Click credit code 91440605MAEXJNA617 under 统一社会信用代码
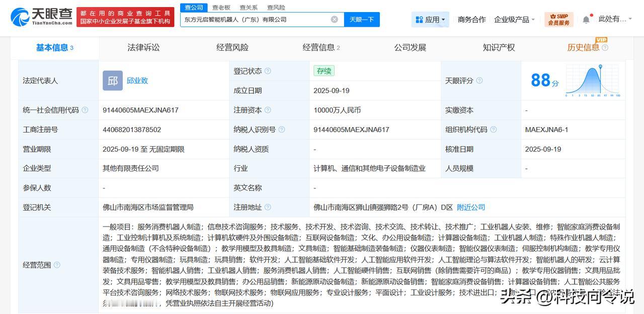The height and width of the screenshot is (314, 644). [140, 110]
